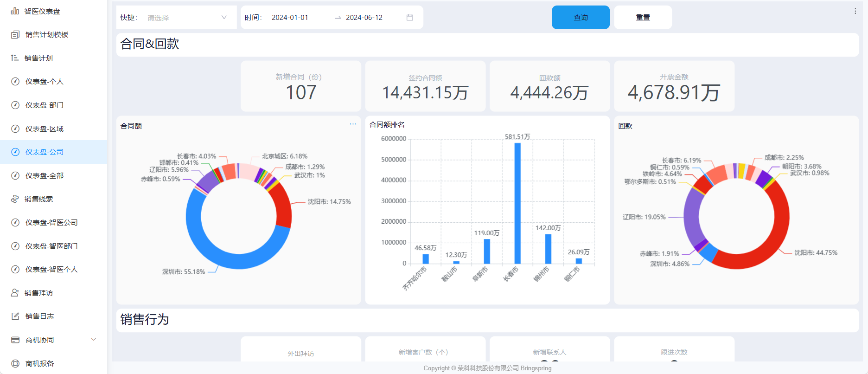Click the start date field 2024-01-01

(x=290, y=18)
